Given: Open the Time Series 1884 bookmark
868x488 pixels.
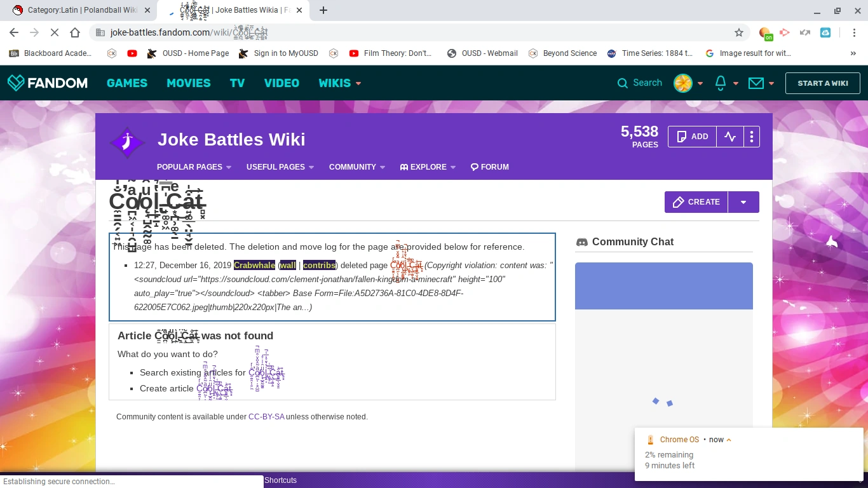Looking at the screenshot, I should (649, 53).
